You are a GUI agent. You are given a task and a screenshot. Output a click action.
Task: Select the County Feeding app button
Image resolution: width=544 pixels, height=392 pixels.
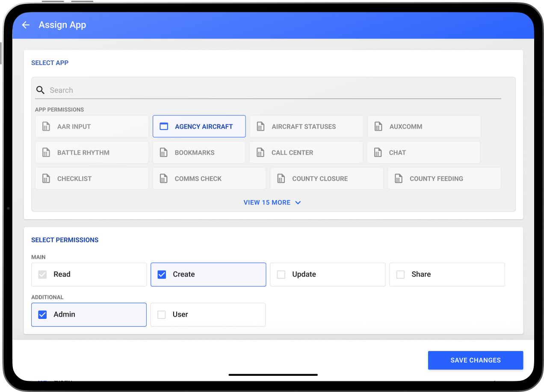[x=443, y=179]
